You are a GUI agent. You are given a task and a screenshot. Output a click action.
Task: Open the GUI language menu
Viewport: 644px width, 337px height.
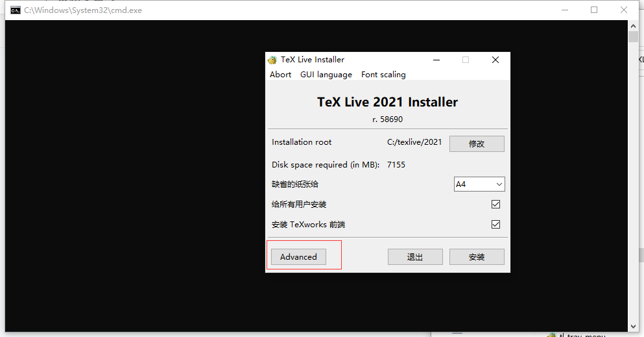[326, 75]
